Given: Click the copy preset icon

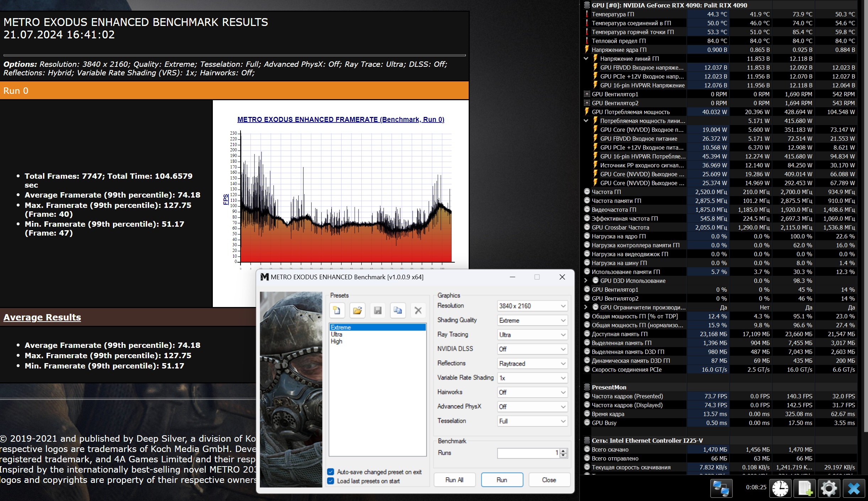Looking at the screenshot, I should 398,311.
